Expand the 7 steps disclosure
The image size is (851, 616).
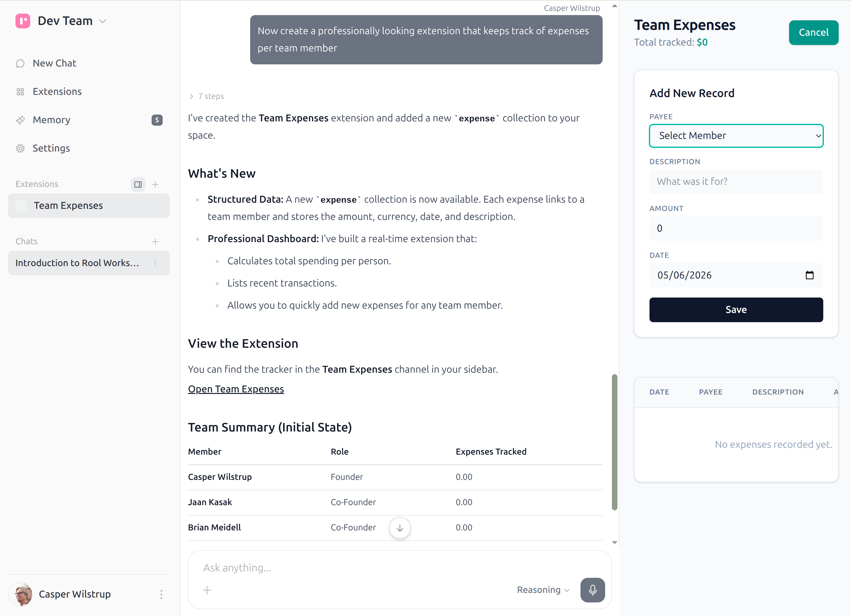[206, 96]
